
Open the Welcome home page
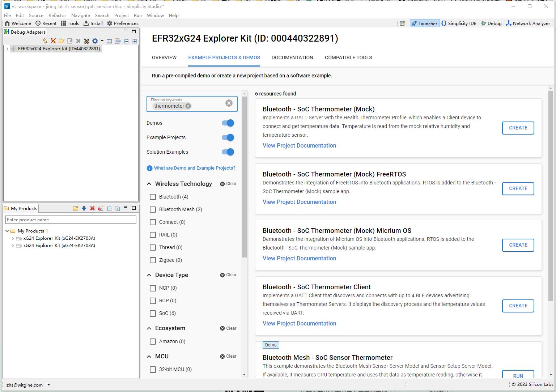coord(18,23)
